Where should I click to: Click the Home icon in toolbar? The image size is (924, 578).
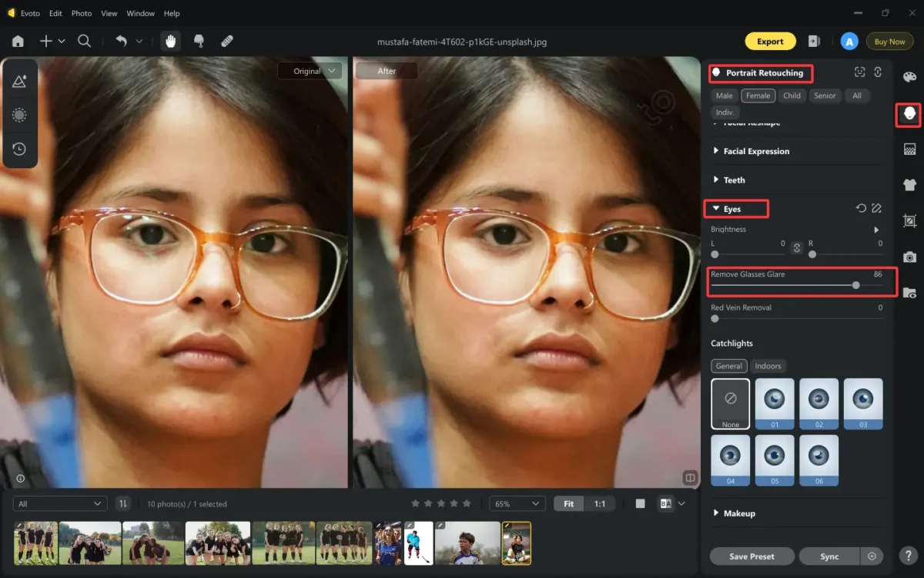(18, 42)
